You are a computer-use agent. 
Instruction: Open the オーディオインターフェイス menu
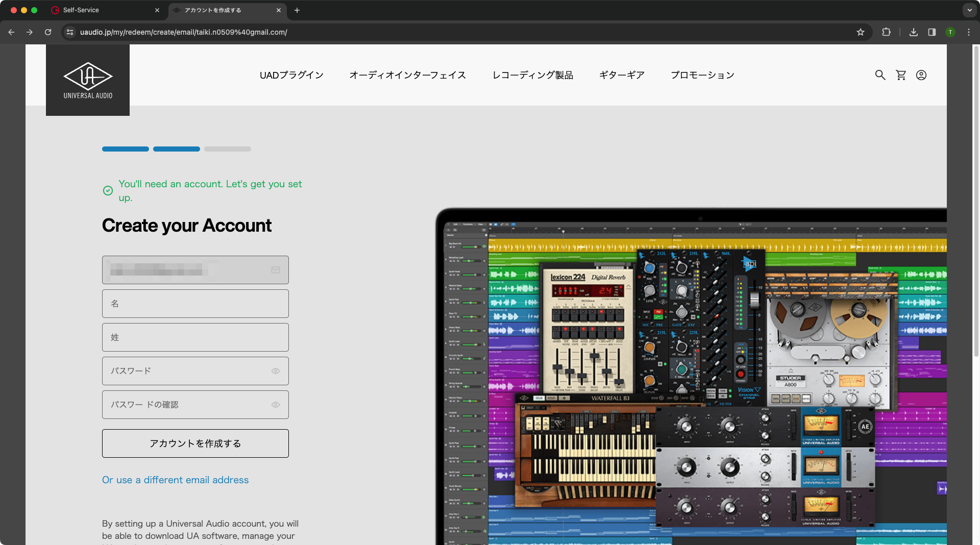click(x=407, y=75)
